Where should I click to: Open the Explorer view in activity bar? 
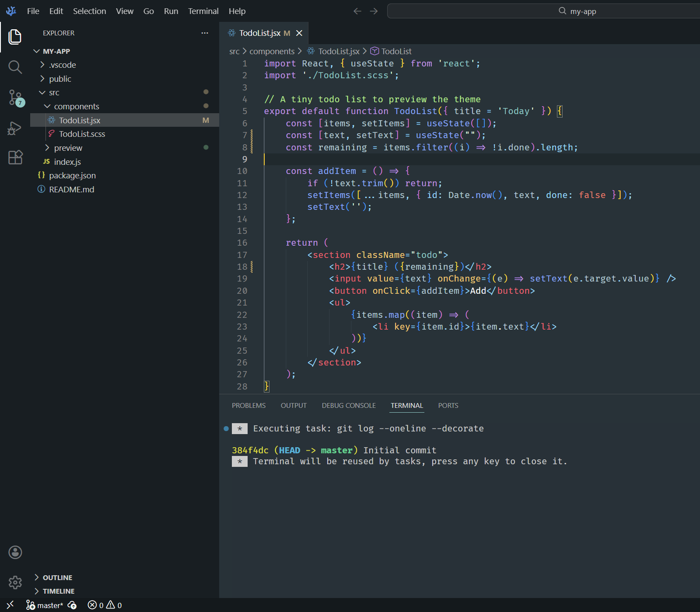[15, 37]
